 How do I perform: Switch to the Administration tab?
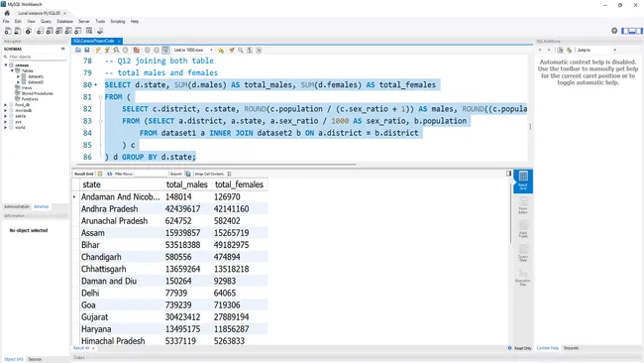pos(17,206)
